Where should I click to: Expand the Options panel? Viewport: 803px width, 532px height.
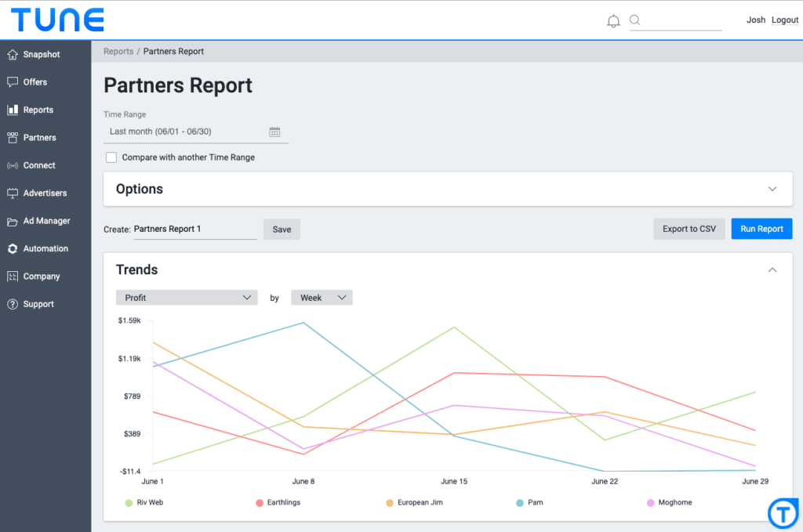772,189
